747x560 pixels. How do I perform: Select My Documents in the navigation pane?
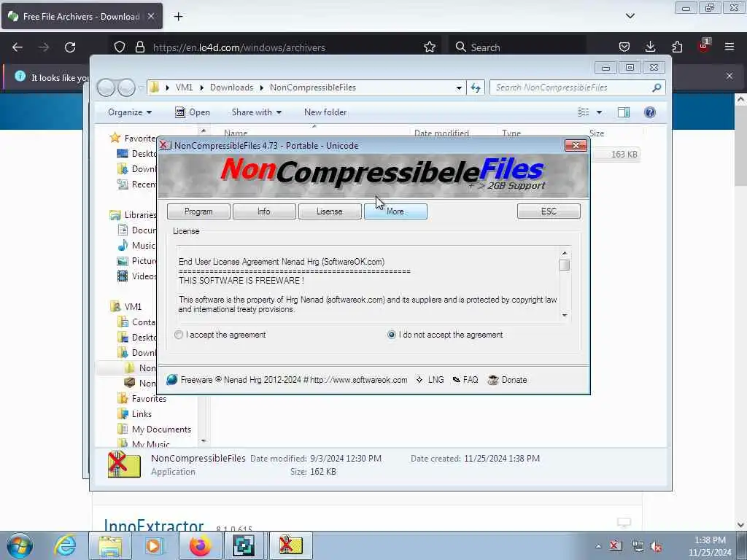pyautogui.click(x=161, y=429)
